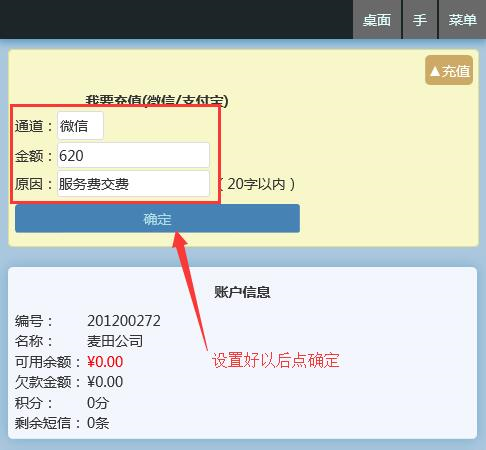Collapse the ▲充值 recharge panel
The width and height of the screenshot is (486, 450).
(x=449, y=70)
